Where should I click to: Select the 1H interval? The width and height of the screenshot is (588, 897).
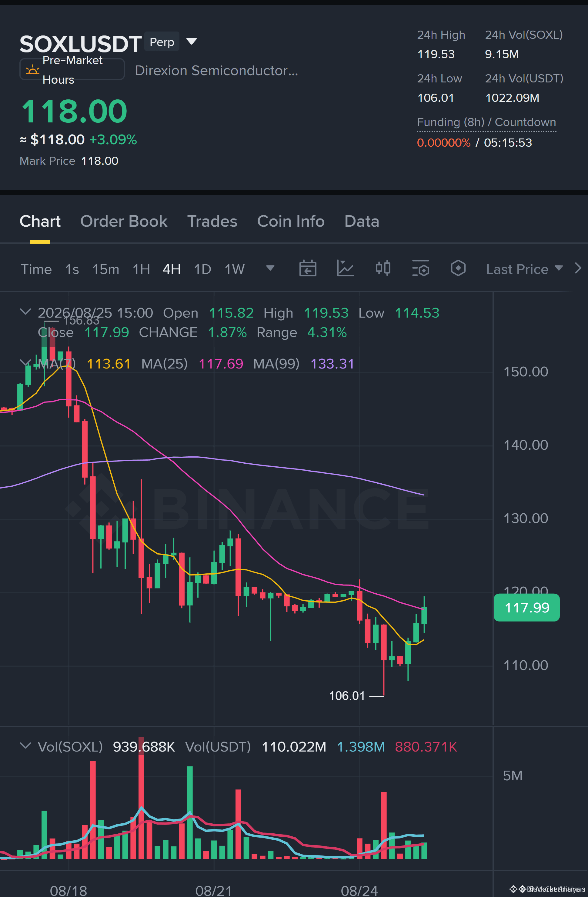tap(141, 269)
